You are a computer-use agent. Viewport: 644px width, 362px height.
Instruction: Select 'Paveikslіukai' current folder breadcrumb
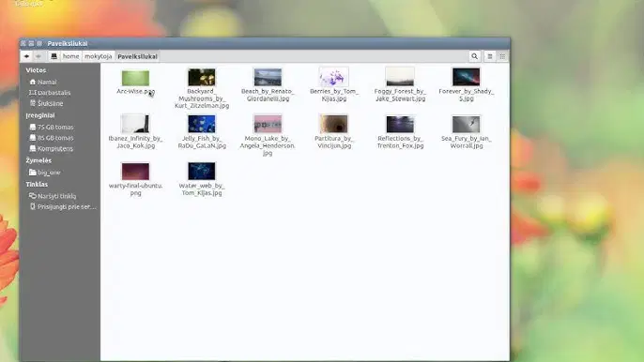click(x=137, y=56)
